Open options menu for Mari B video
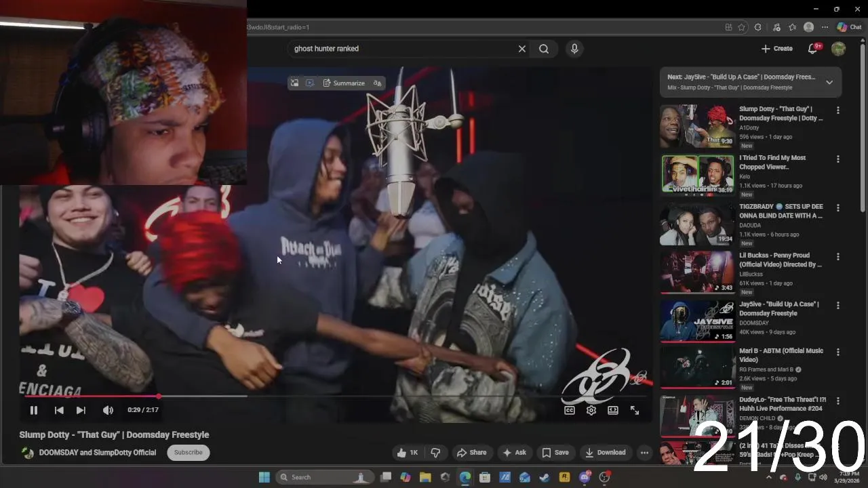This screenshot has width=868, height=488. point(838,352)
